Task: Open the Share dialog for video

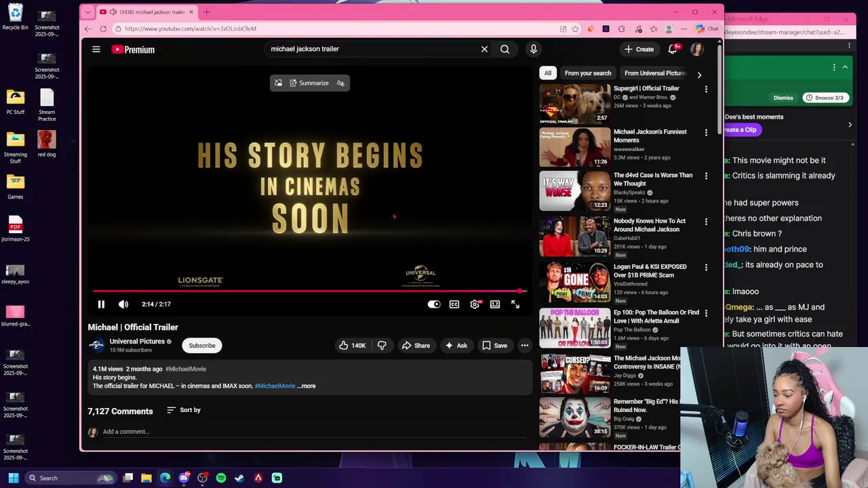Action: [x=416, y=346]
